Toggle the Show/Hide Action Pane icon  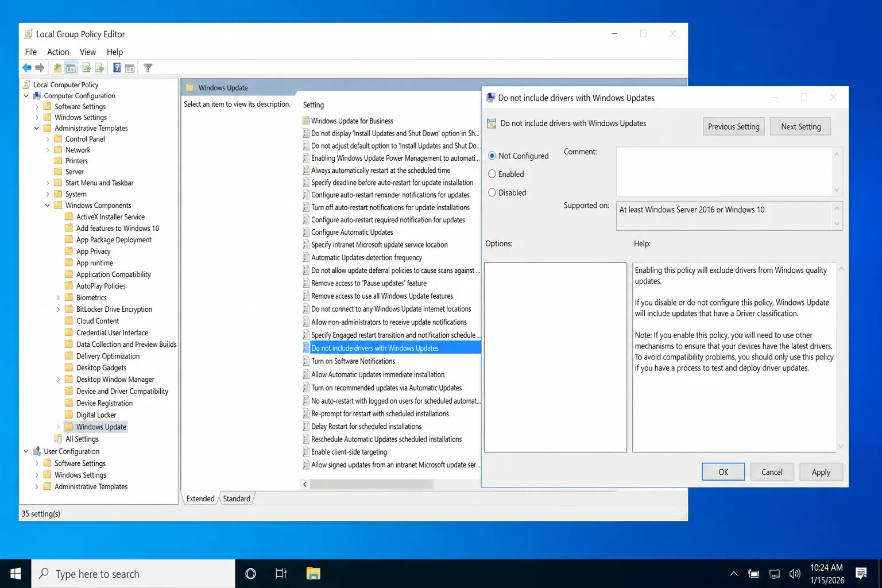tap(130, 68)
